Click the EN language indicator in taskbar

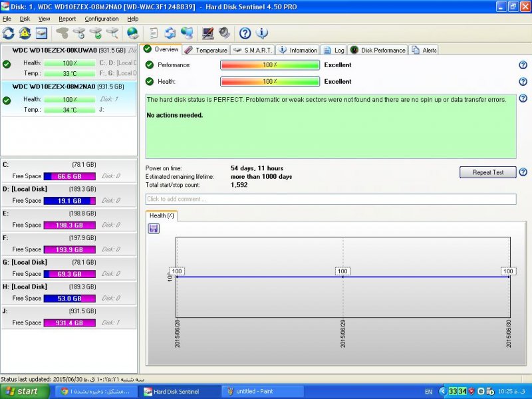[428, 392]
